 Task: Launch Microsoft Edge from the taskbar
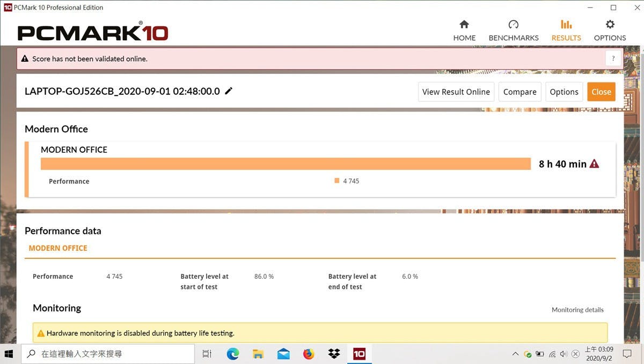pos(232,354)
